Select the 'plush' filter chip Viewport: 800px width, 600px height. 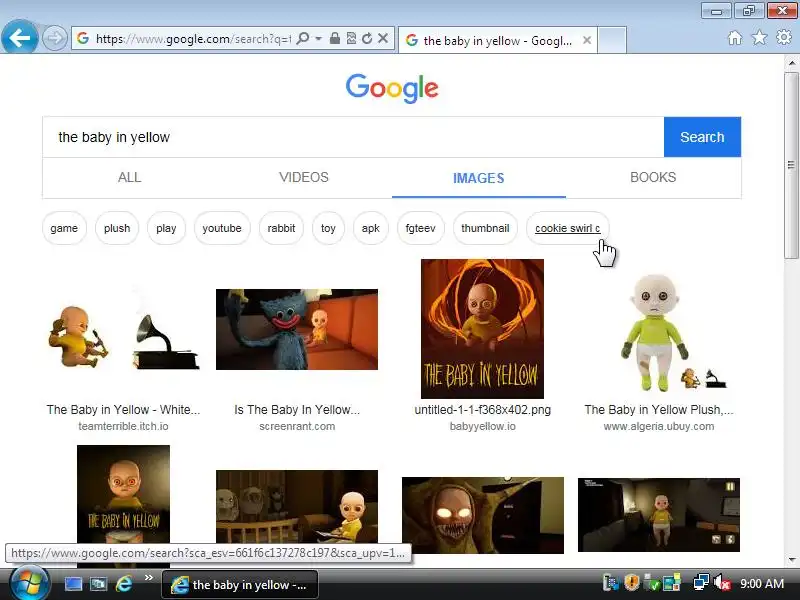click(x=117, y=228)
